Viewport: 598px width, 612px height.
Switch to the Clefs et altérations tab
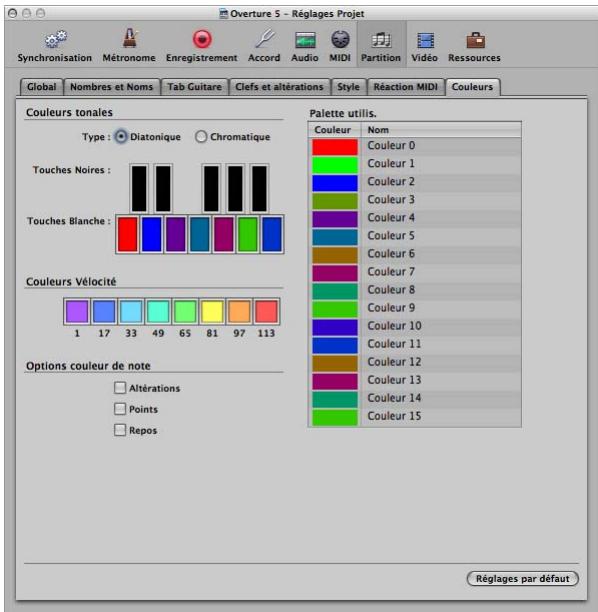coord(279,87)
